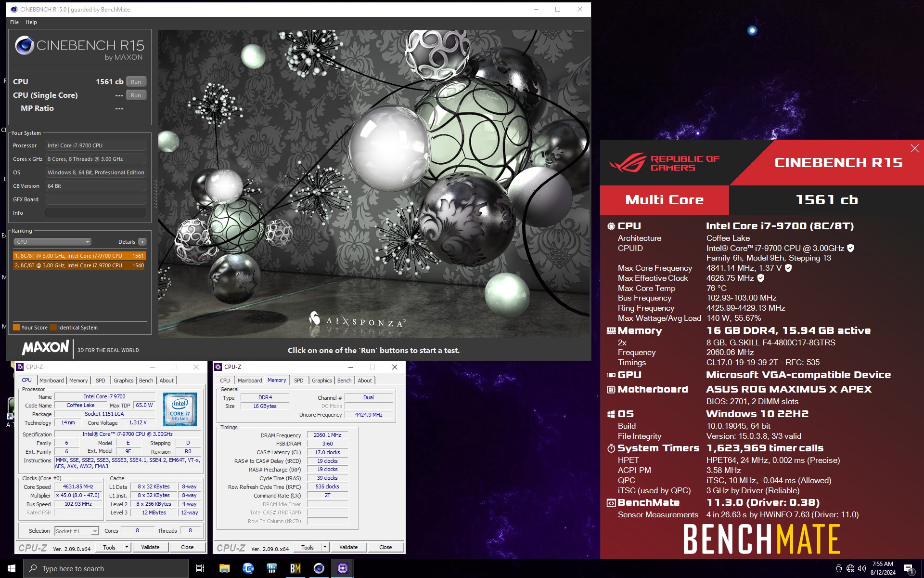
Task: Switch to CPU-Z via purple chip taskbar icon
Action: tap(342, 568)
